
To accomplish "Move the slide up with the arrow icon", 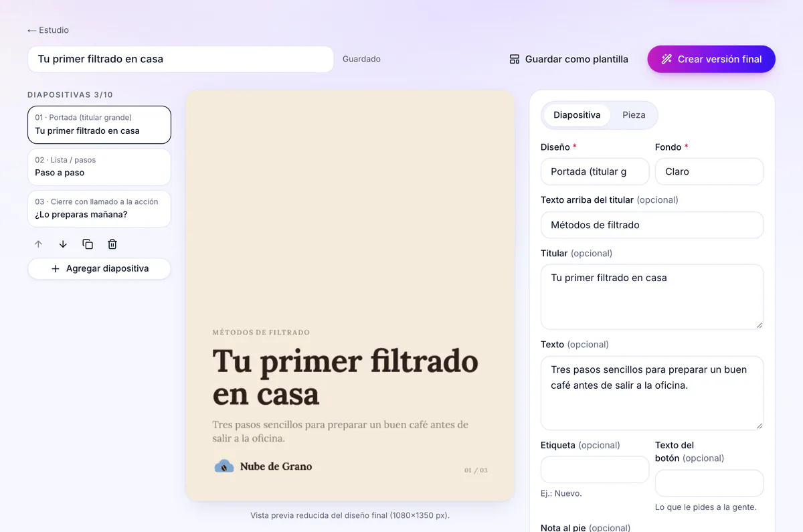I will [x=38, y=244].
